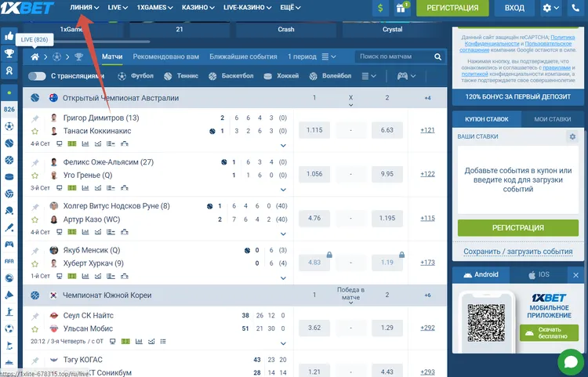Add Ульсан Мобис match to favorites star
Screen dimensions: 588x377
click(34, 329)
